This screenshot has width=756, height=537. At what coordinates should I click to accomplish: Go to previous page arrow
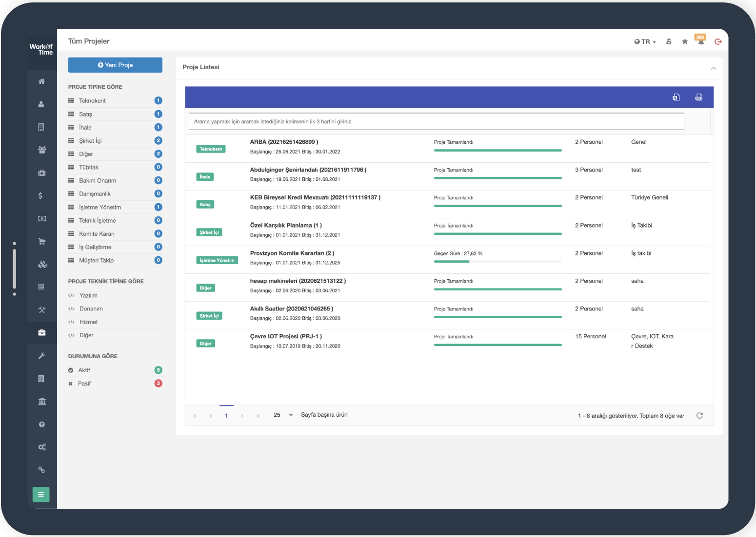pyautogui.click(x=211, y=416)
